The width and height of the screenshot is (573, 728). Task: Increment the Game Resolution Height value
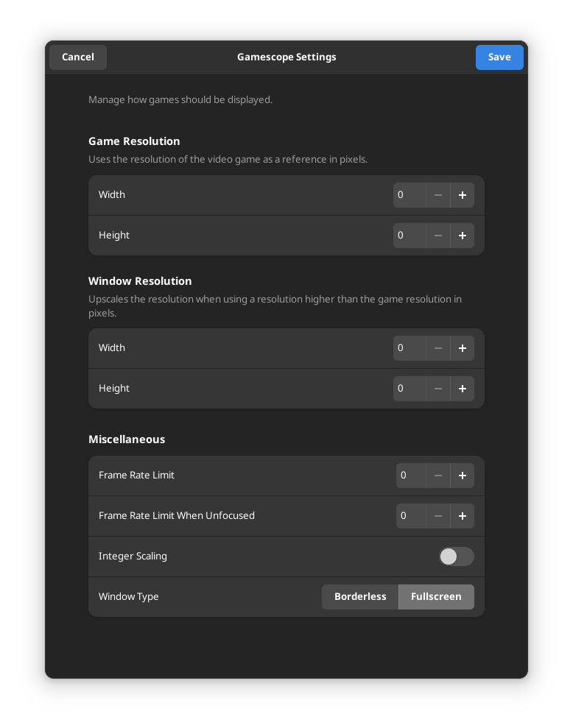pos(462,236)
